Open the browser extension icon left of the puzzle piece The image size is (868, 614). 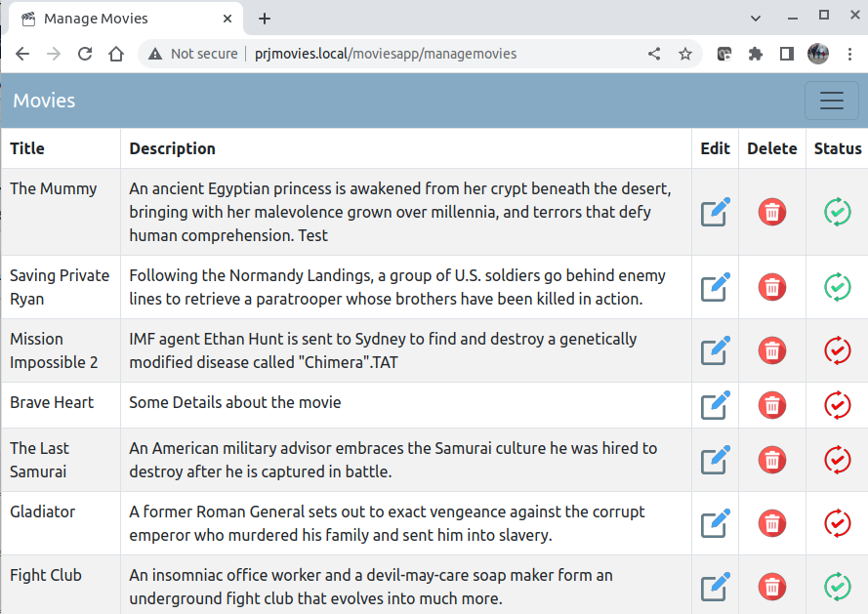(x=724, y=54)
